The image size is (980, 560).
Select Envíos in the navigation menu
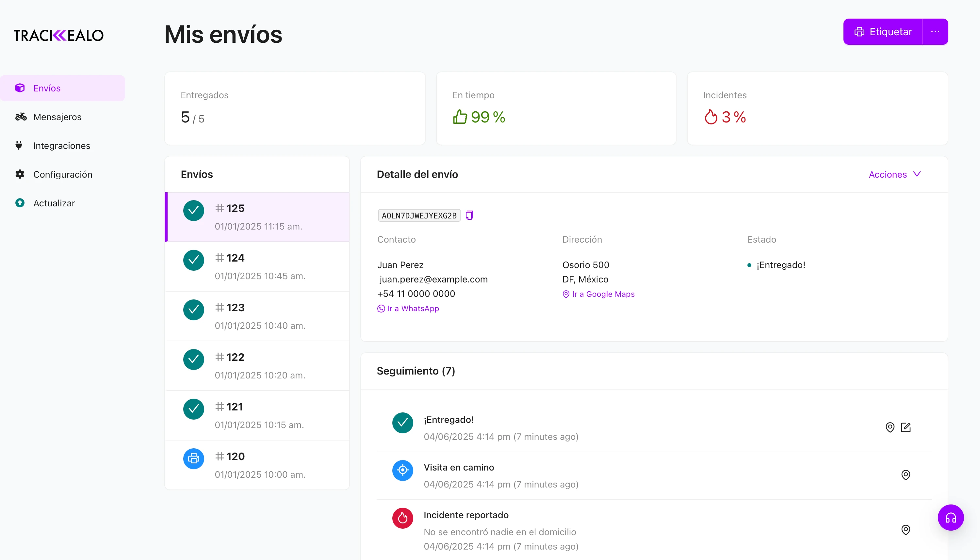[x=47, y=88]
